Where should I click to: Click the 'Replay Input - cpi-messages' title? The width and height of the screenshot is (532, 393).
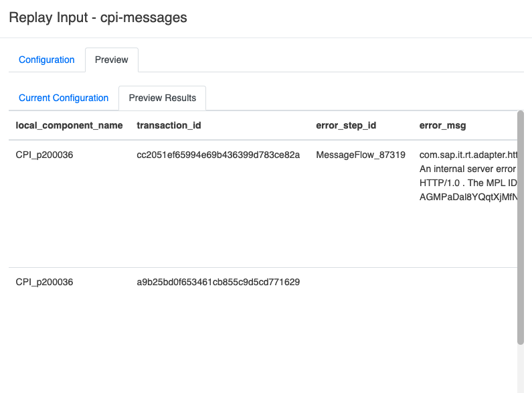point(98,18)
